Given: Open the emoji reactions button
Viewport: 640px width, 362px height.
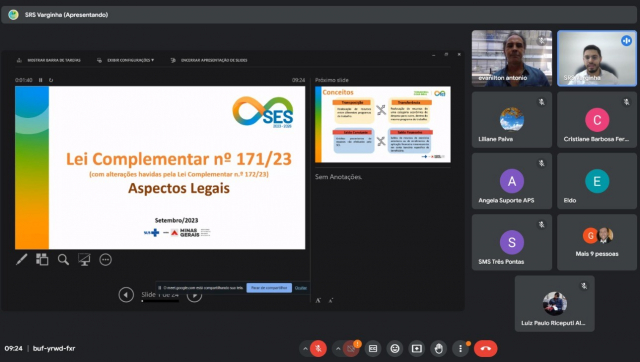Looking at the screenshot, I should (x=395, y=349).
